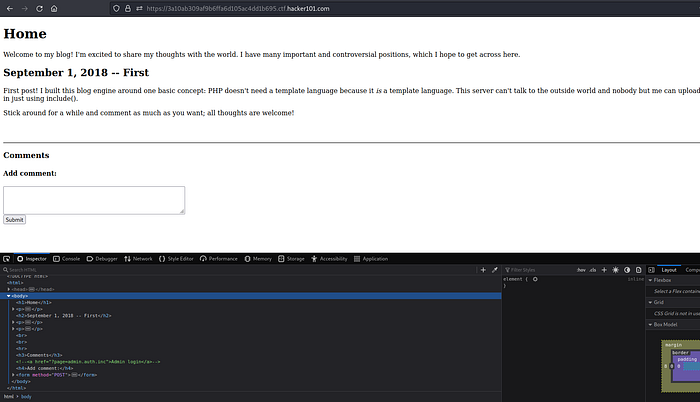Click the browser Back arrow
700x402 pixels.
9,8
